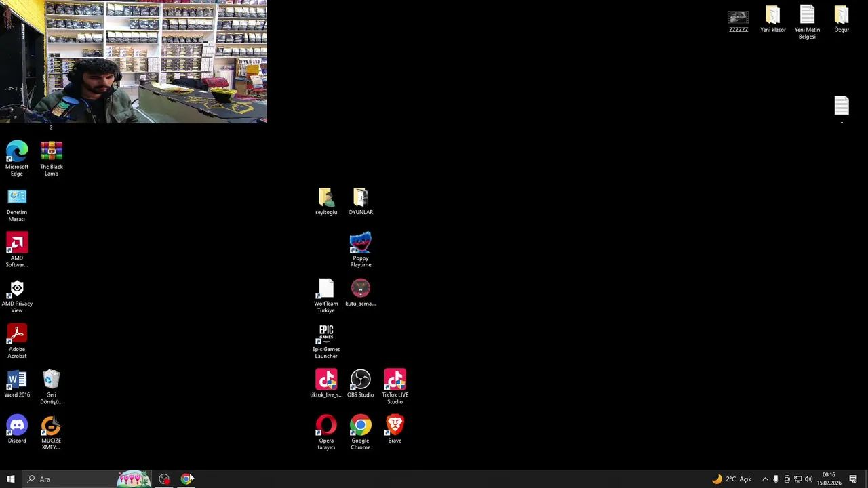Select the MUCIZE XMEY desktop icon
868x488 pixels.
click(x=52, y=432)
